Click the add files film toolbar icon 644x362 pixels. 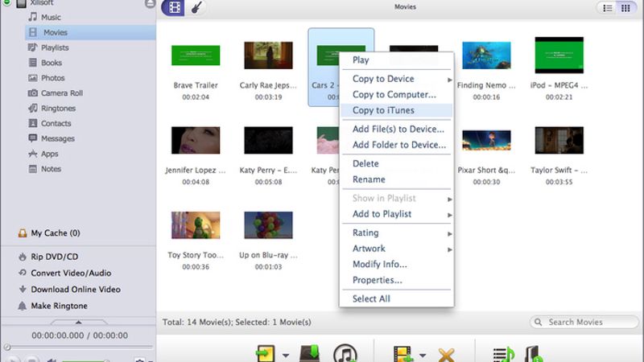[x=403, y=354]
